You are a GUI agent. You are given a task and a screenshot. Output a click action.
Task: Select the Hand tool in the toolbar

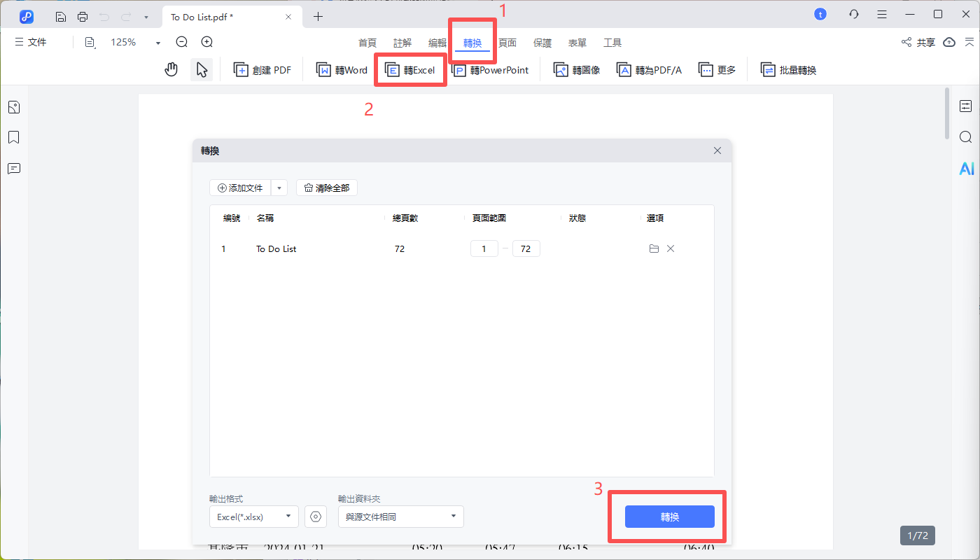coord(171,69)
